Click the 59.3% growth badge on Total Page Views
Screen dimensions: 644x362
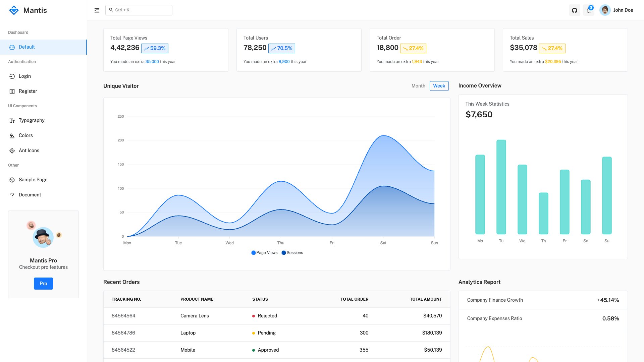pos(155,48)
